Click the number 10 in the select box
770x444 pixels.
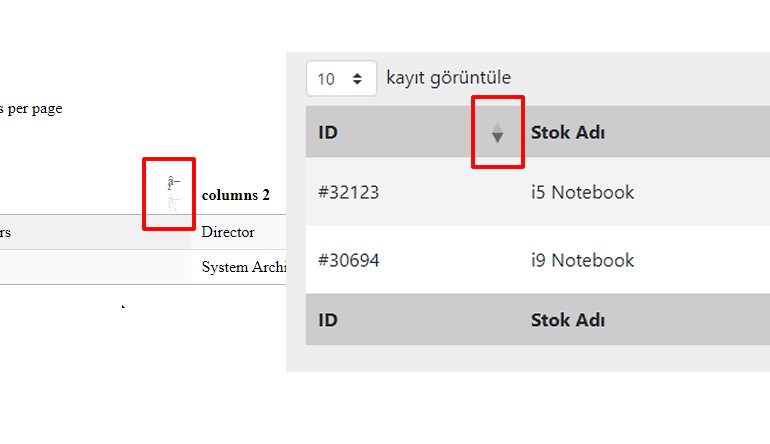click(326, 78)
